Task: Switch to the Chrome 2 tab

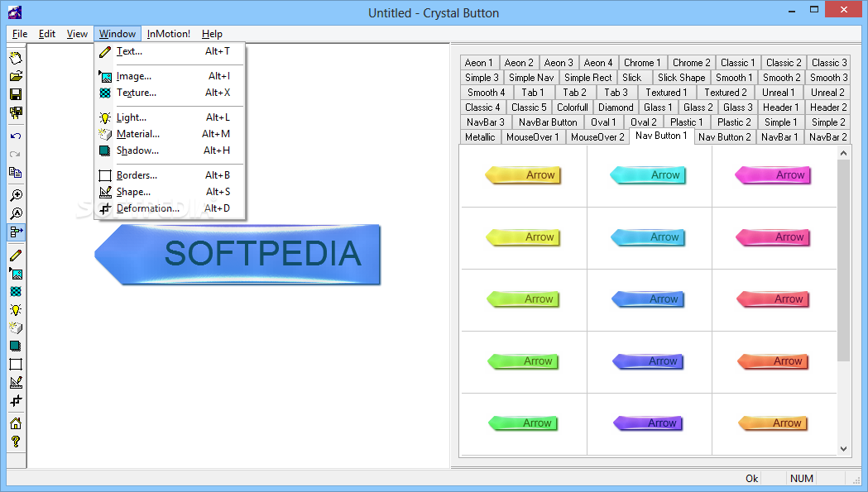Action: coord(692,63)
